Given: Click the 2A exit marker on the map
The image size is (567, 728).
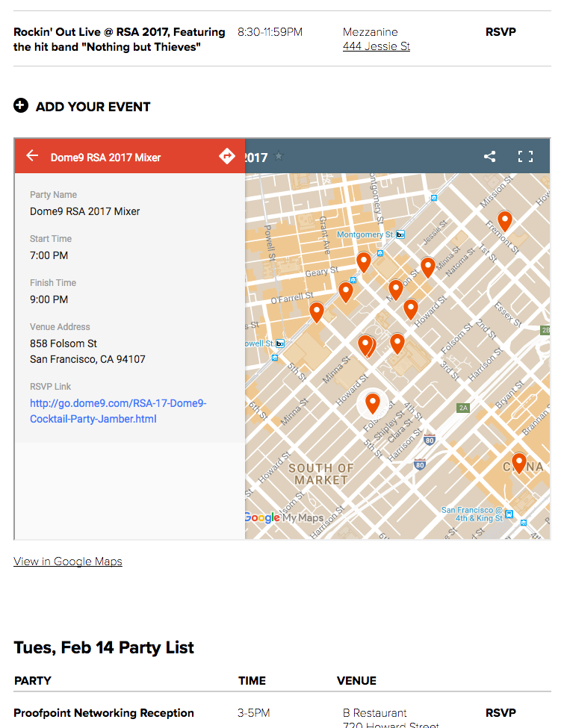Looking at the screenshot, I should click(x=463, y=408).
